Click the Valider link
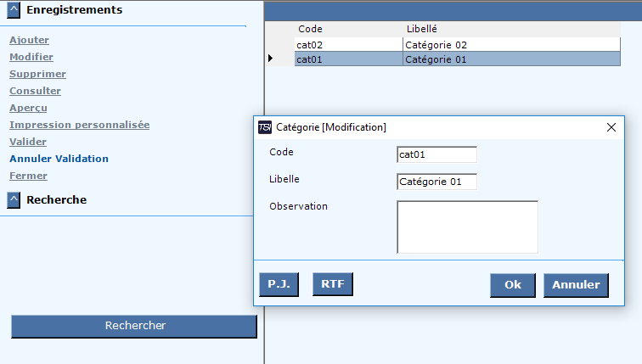 tap(28, 142)
